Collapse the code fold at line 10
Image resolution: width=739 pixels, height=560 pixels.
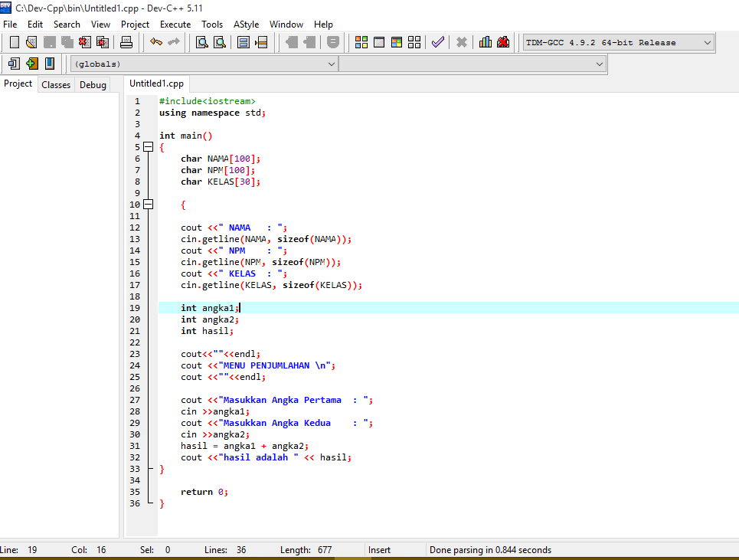click(148, 204)
